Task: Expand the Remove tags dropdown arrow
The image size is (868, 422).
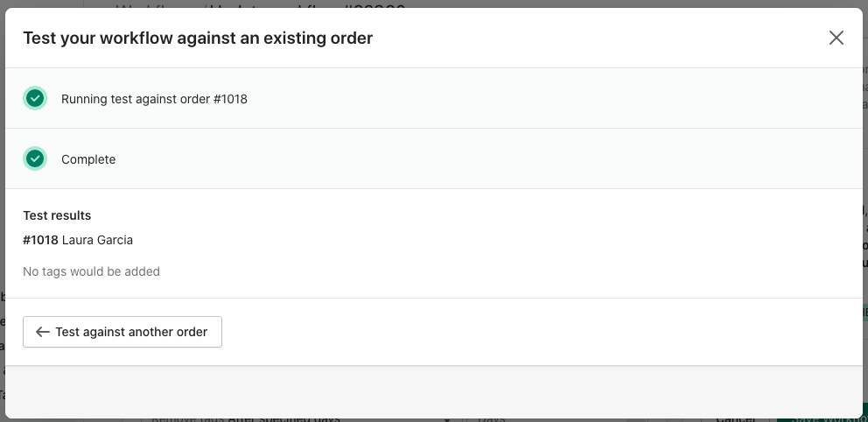Action: click(x=446, y=419)
